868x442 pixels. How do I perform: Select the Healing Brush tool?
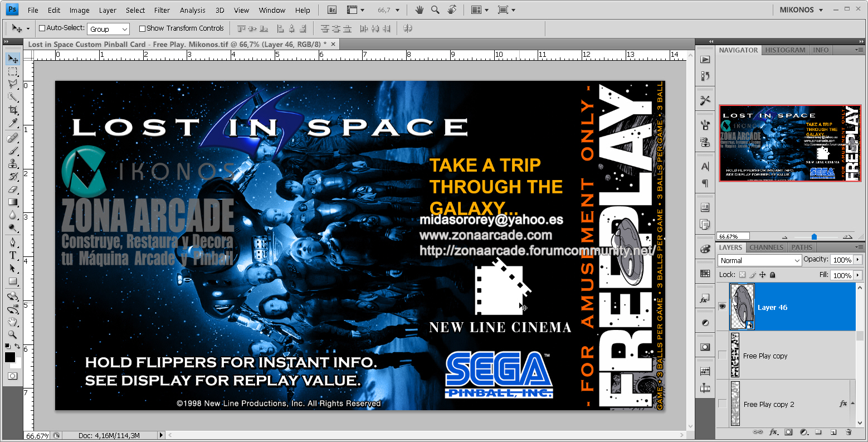[13, 138]
